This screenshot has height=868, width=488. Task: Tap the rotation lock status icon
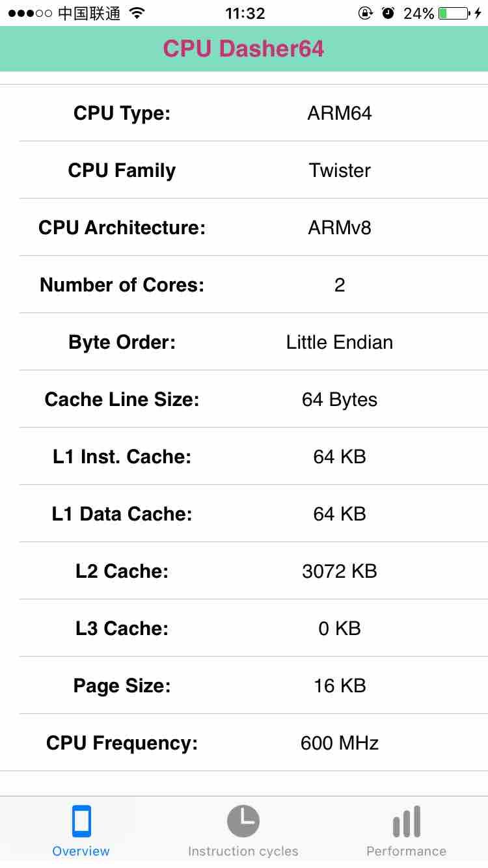coord(366,13)
